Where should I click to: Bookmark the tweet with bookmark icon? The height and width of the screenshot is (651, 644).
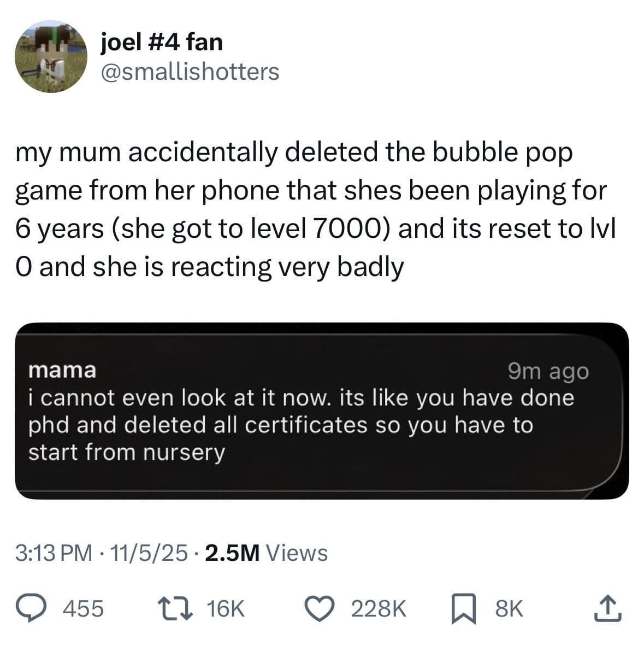(464, 609)
